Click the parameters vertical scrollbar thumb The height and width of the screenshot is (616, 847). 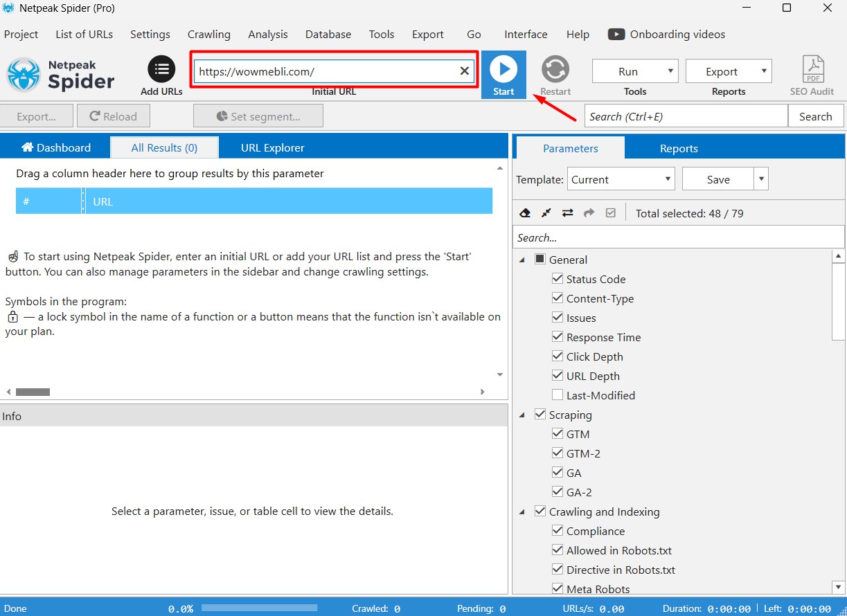839,302
